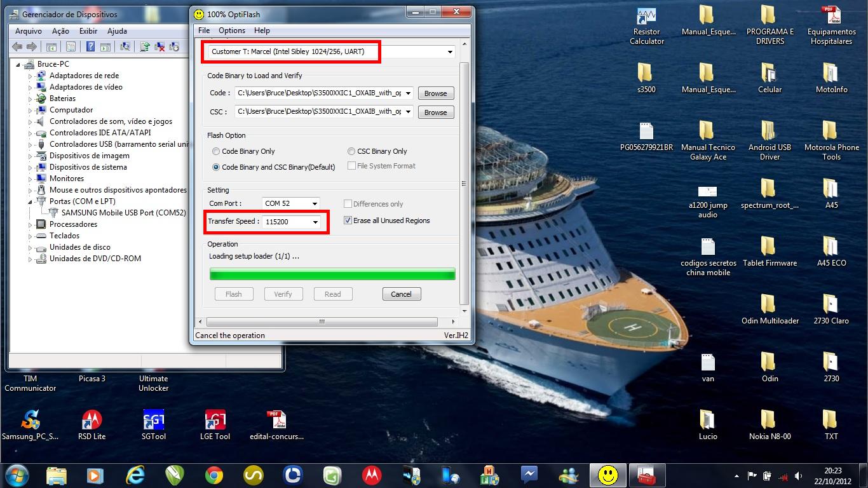Select Code Binary and CSC Binary(Default)
Image resolution: width=868 pixels, height=488 pixels.
[273, 167]
